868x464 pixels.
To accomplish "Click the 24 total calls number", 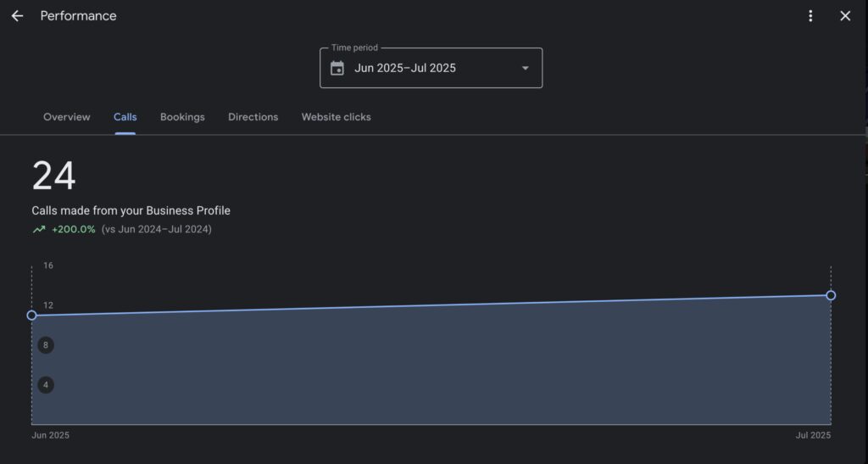I will [x=53, y=176].
